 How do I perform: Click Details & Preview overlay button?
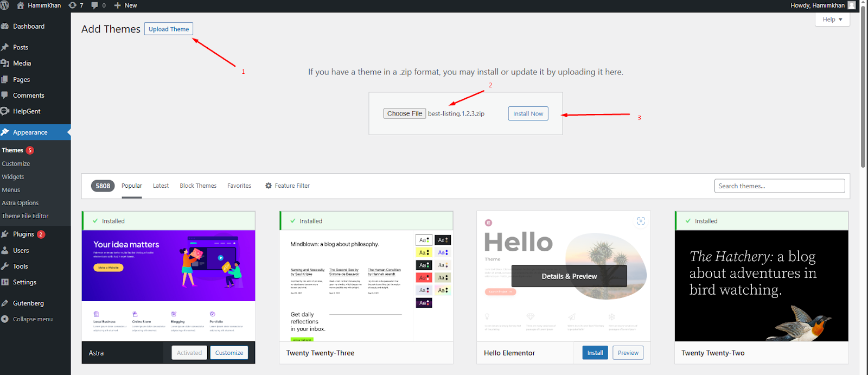tap(569, 276)
